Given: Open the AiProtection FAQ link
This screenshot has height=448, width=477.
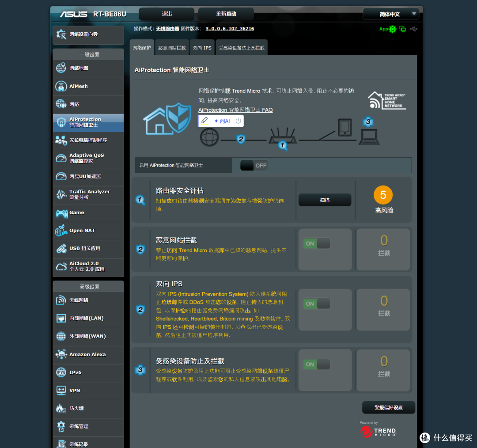Looking at the screenshot, I should click(x=235, y=110).
